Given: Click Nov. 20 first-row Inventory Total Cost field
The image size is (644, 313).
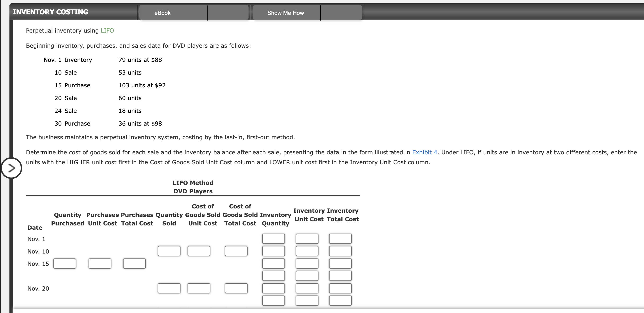Looking at the screenshot, I should 340,288.
